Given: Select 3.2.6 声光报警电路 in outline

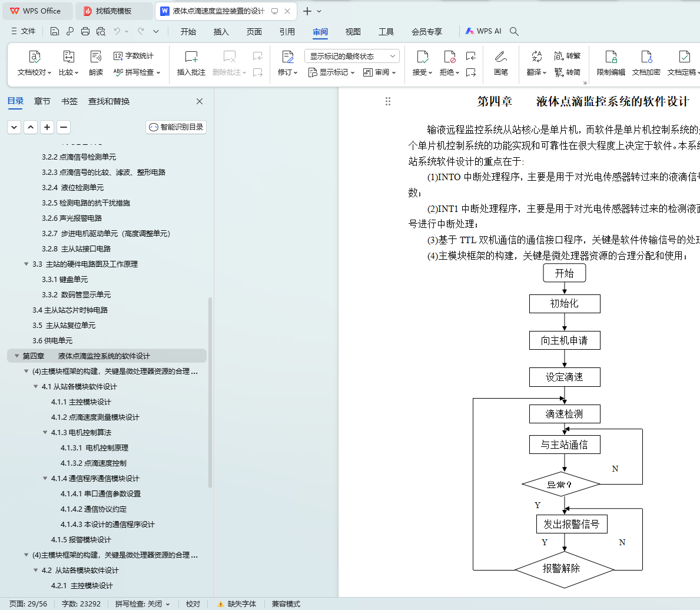Looking at the screenshot, I should (72, 218).
